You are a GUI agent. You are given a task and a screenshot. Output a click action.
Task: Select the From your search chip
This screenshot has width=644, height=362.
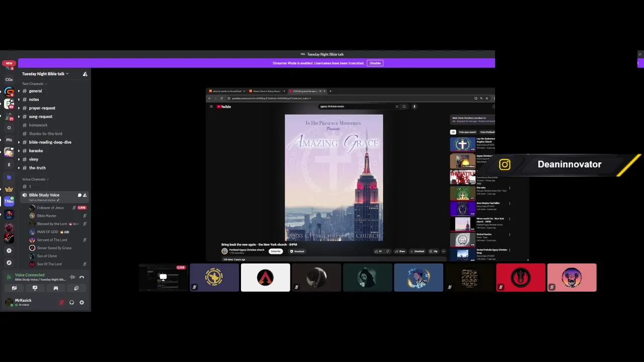(467, 132)
